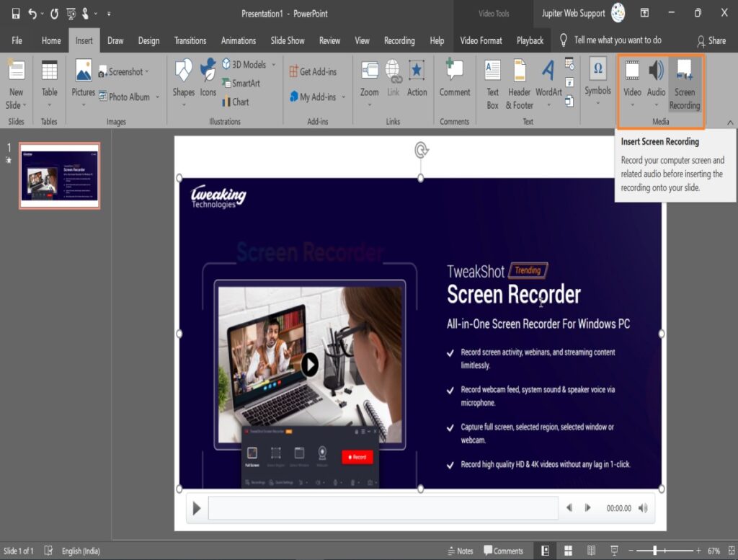
Task: Insert an Action
Action: point(417,79)
